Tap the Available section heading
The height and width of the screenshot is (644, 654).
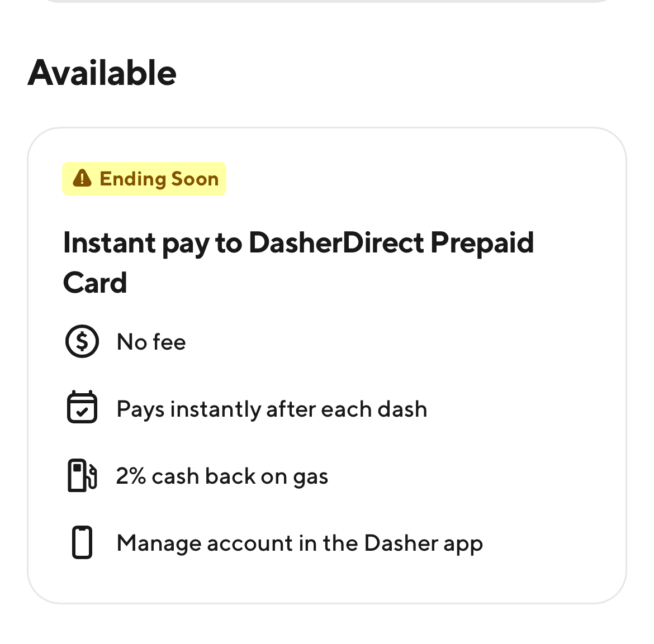102,73
